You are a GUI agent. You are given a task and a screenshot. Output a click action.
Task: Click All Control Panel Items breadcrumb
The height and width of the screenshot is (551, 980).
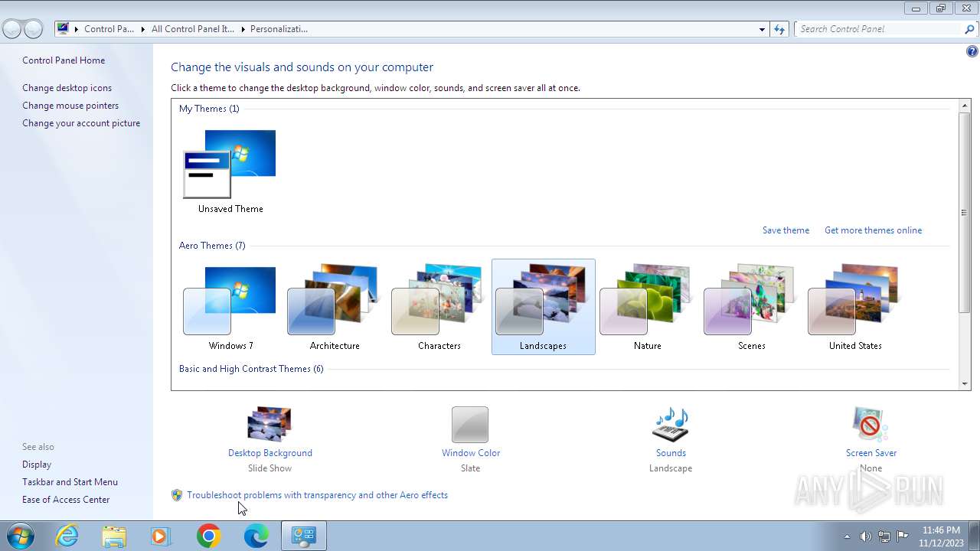click(x=193, y=29)
